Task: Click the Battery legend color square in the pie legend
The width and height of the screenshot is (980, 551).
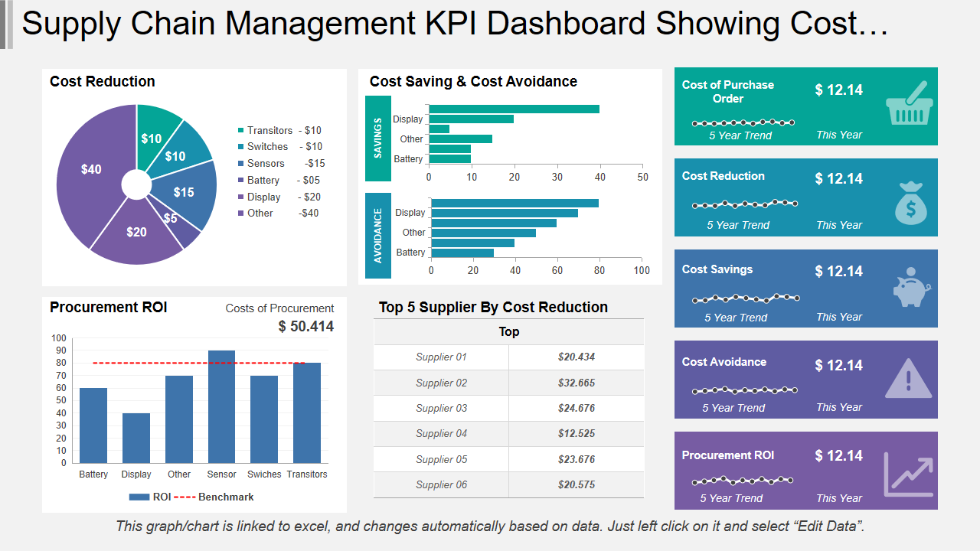Action: coord(241,181)
